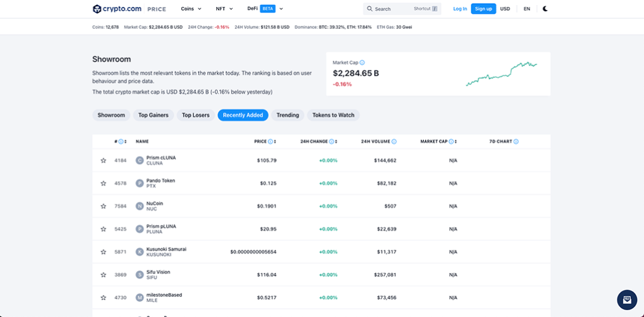Open the USD currency selector

point(505,9)
